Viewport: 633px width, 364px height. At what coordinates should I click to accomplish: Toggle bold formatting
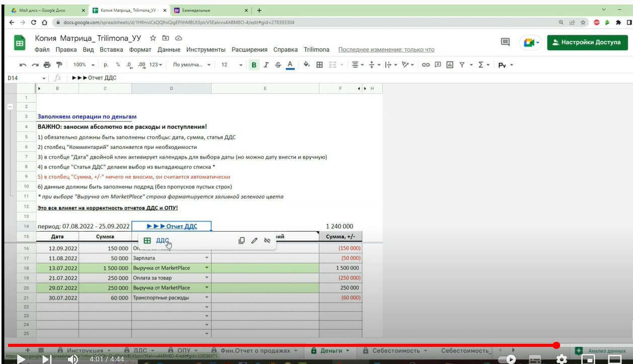(x=254, y=65)
